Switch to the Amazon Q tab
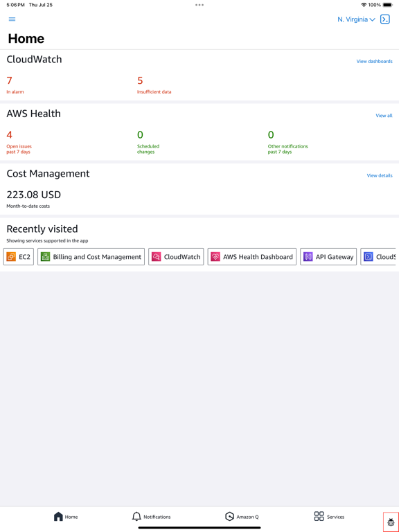 click(242, 516)
